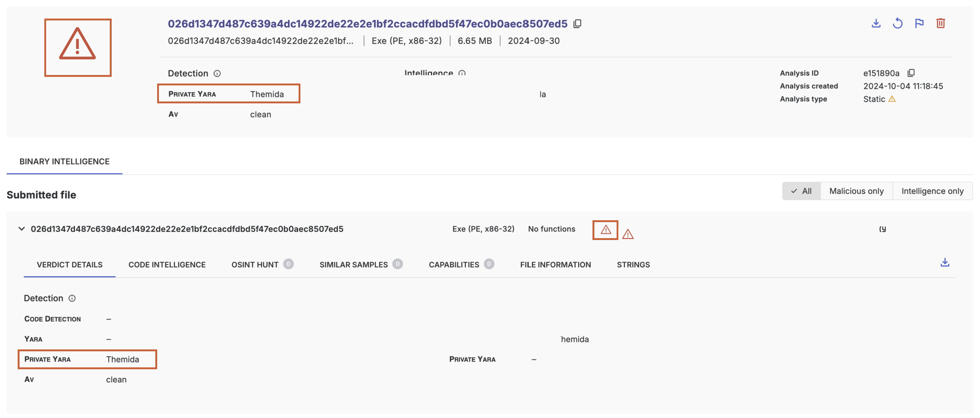
Task: Click the info icon next to the top Detection heading
Action: pyautogui.click(x=217, y=73)
